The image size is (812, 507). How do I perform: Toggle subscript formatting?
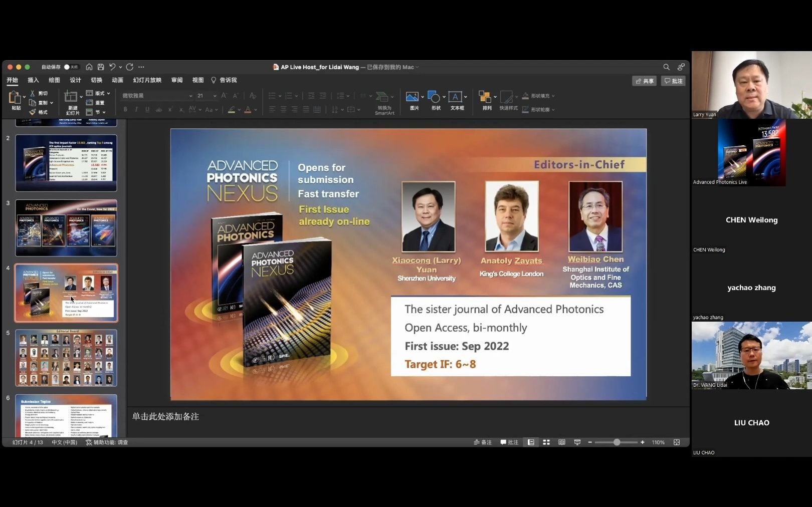tap(181, 109)
